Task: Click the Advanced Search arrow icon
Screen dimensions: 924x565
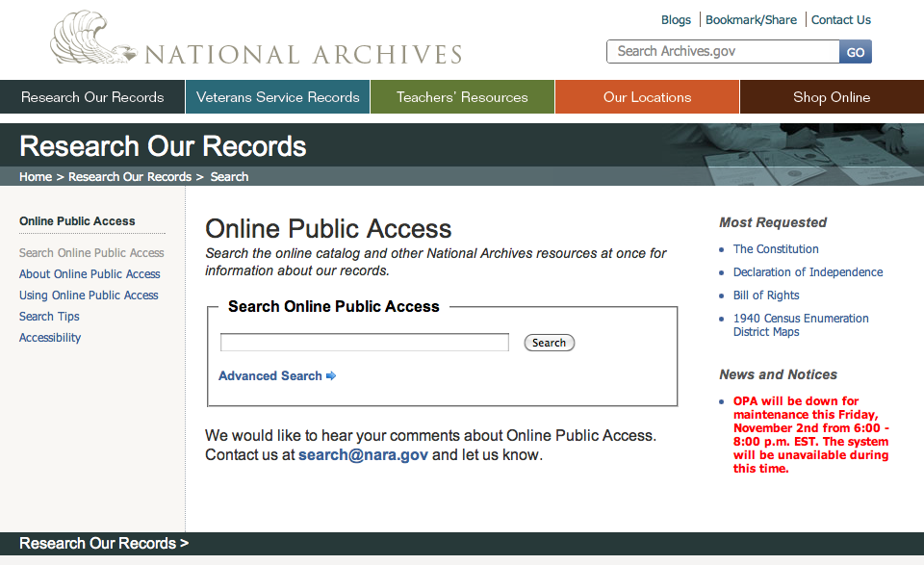Action: click(331, 376)
